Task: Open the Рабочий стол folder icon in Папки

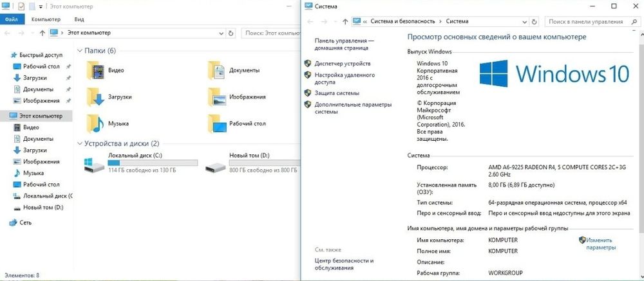Action: tap(217, 123)
